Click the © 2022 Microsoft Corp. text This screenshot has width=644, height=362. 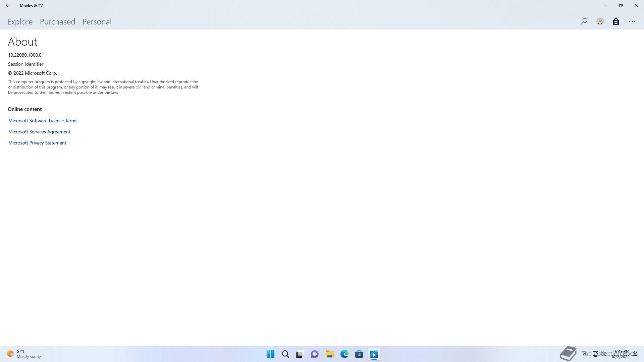(x=33, y=73)
